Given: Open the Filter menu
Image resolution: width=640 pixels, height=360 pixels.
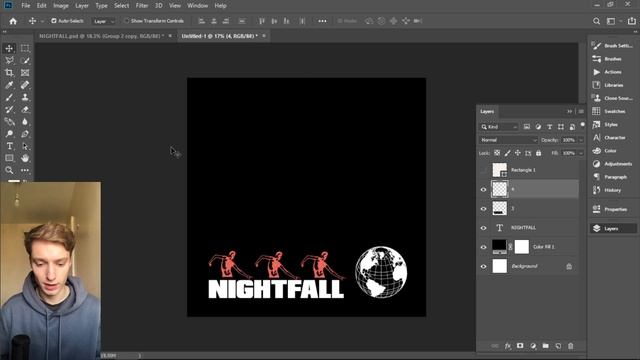Looking at the screenshot, I should pos(142,6).
